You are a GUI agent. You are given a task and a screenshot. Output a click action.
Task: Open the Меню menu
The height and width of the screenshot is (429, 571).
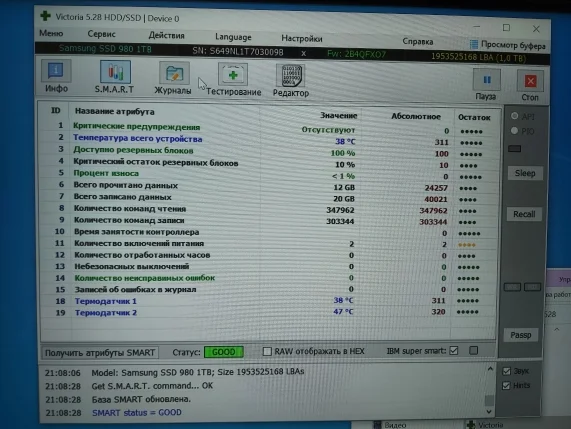[x=51, y=33]
